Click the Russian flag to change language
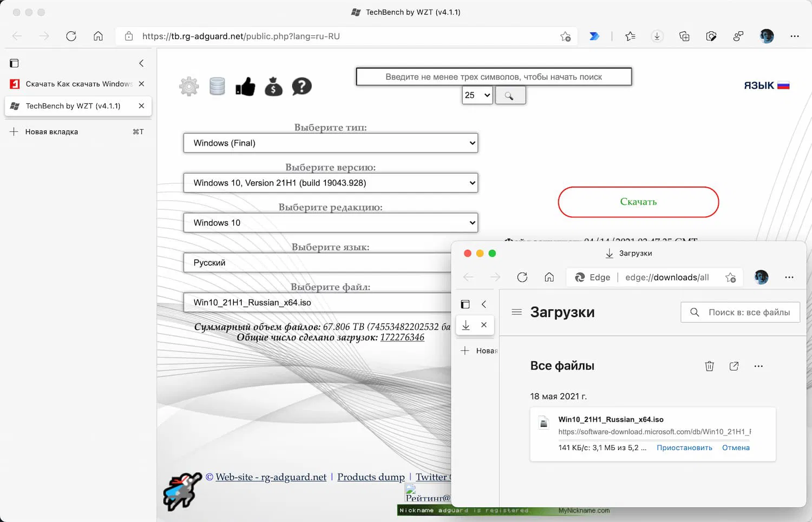 tap(784, 84)
